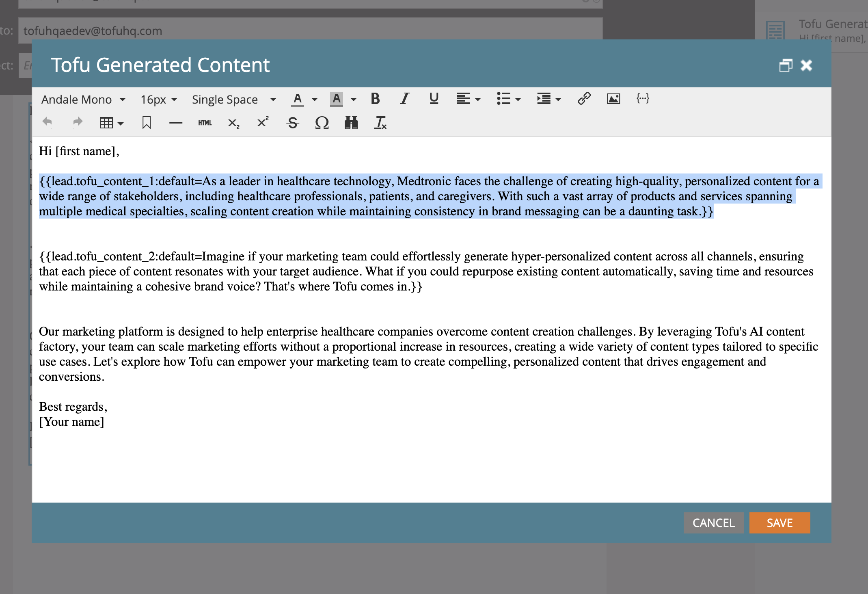The width and height of the screenshot is (868, 594).
Task: Expand the table options arrow
Action: 121,123
